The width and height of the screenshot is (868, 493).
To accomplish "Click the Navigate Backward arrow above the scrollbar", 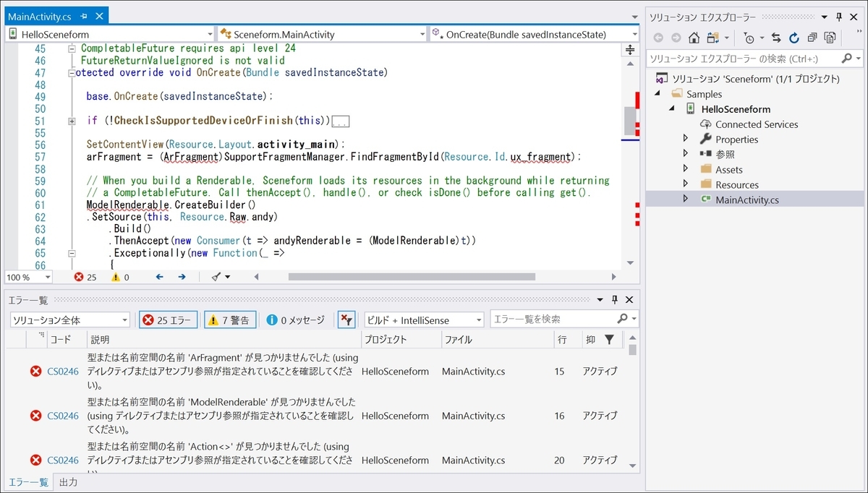I will pyautogui.click(x=158, y=276).
